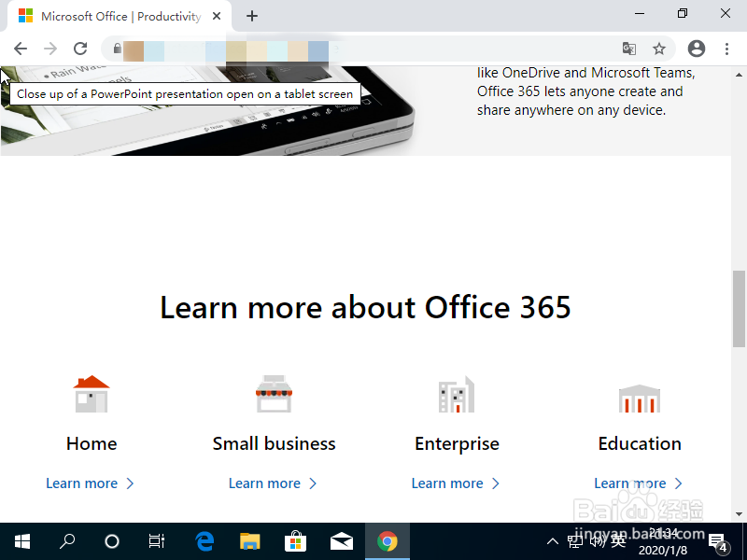
Task: Click the Learn more about Office 365 heading
Action: click(365, 307)
